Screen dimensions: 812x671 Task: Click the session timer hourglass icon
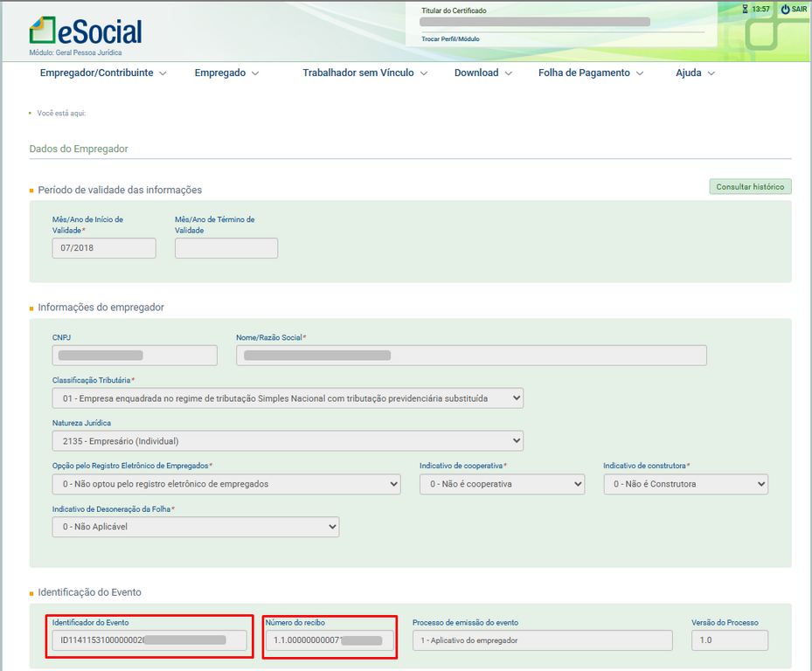click(745, 9)
